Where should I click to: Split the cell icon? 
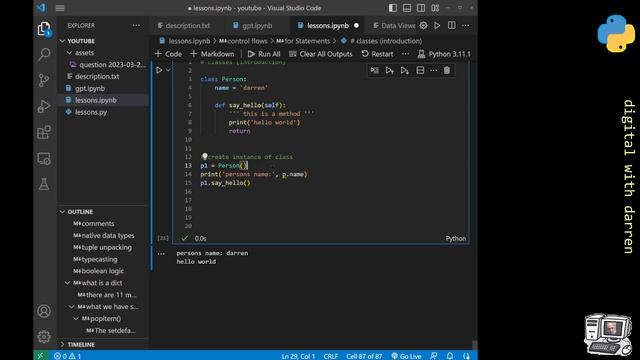[420, 71]
